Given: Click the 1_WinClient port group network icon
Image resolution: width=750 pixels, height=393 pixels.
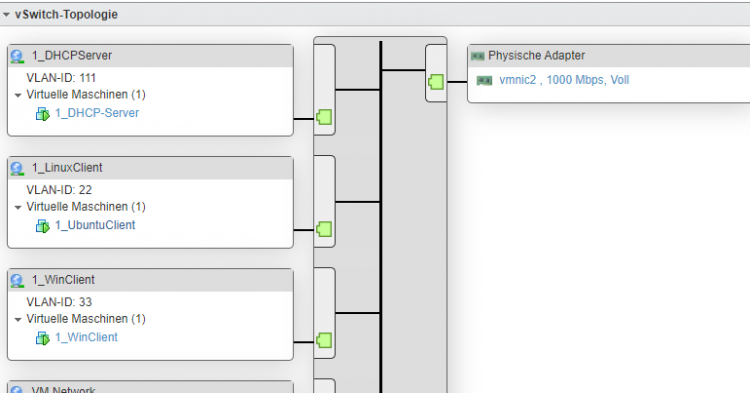Looking at the screenshot, I should click(17, 281).
